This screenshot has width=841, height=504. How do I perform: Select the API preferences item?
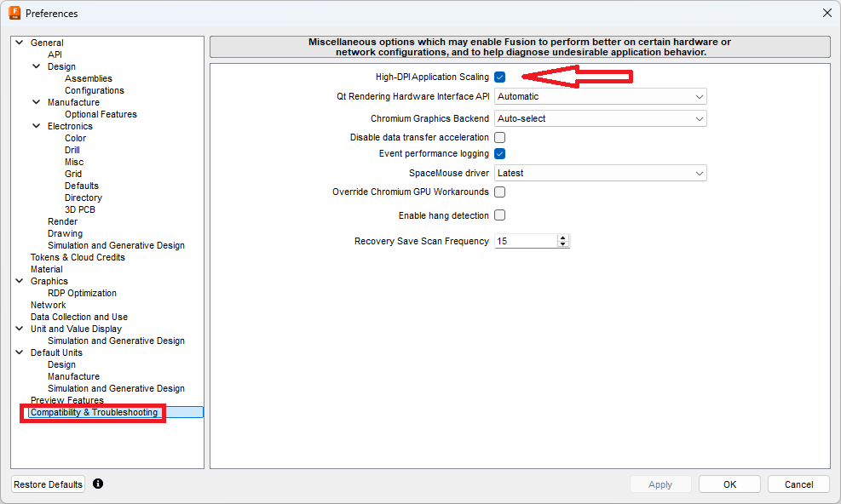[55, 54]
